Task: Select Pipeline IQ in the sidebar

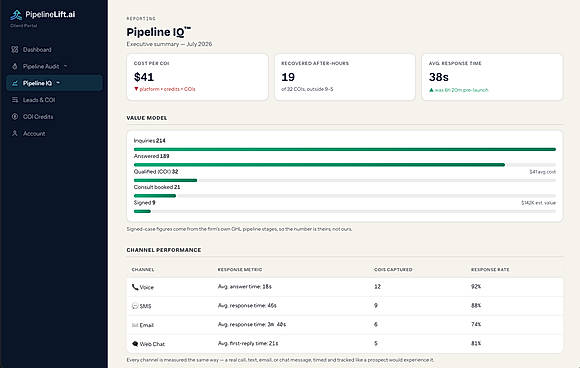Action: coord(54,83)
